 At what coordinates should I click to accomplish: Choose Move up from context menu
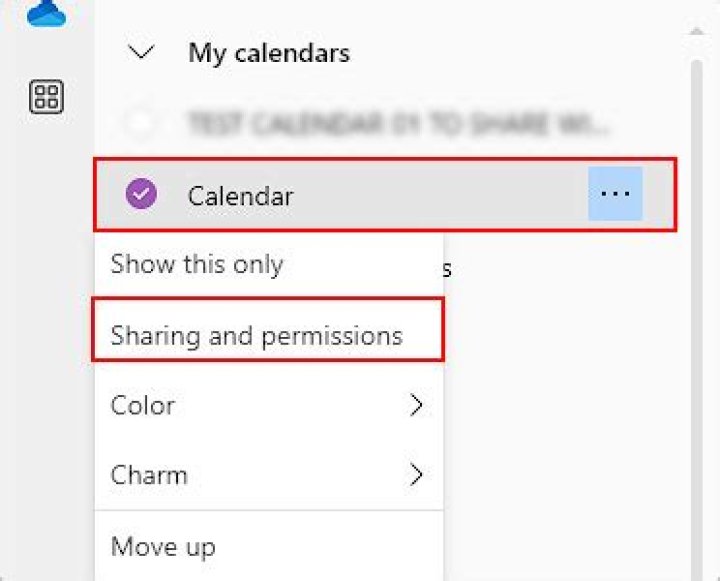[x=163, y=547]
